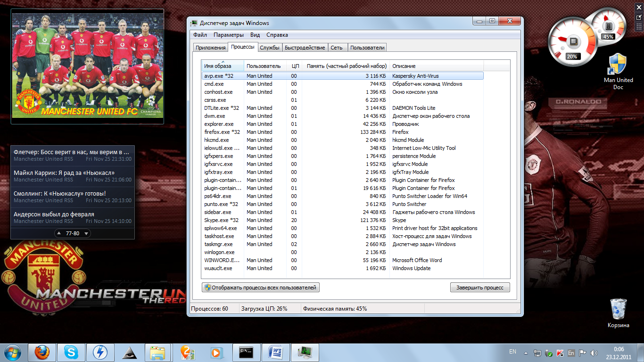Switch to the Сеть tab
The image size is (644, 362).
(x=337, y=48)
